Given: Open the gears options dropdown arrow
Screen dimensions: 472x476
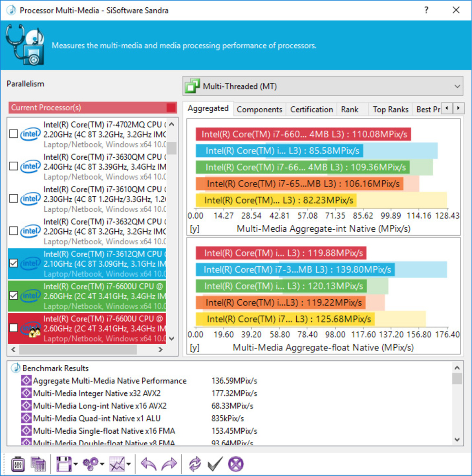Looking at the screenshot, I should click(102, 464).
